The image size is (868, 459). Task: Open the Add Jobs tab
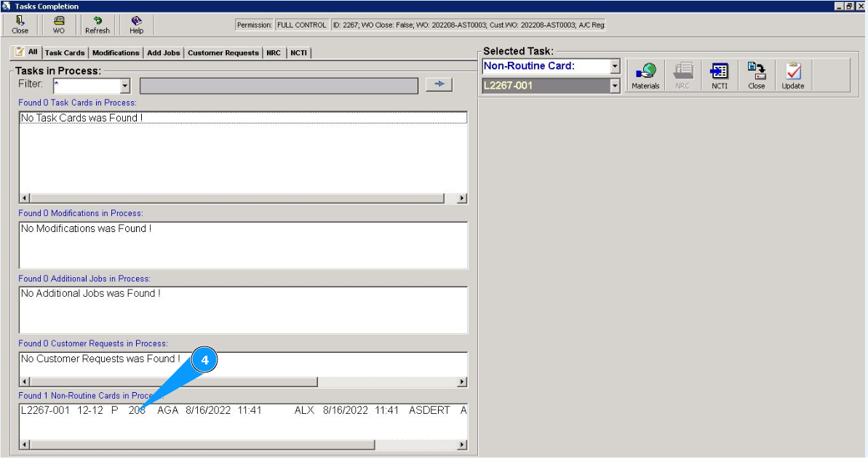click(163, 52)
